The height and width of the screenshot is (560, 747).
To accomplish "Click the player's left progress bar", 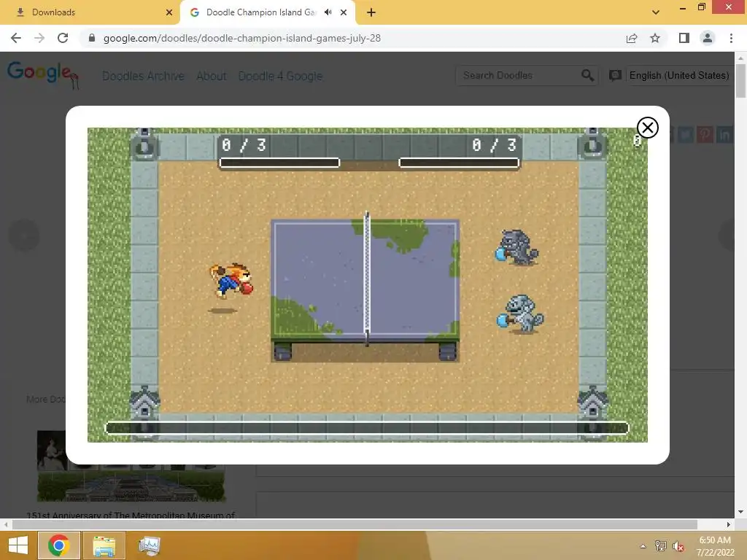I will click(x=279, y=163).
